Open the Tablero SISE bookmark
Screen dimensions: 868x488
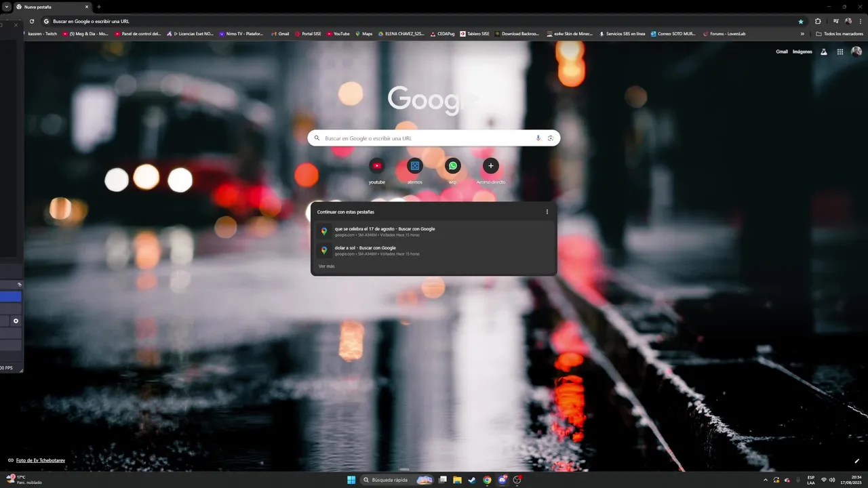tap(475, 34)
